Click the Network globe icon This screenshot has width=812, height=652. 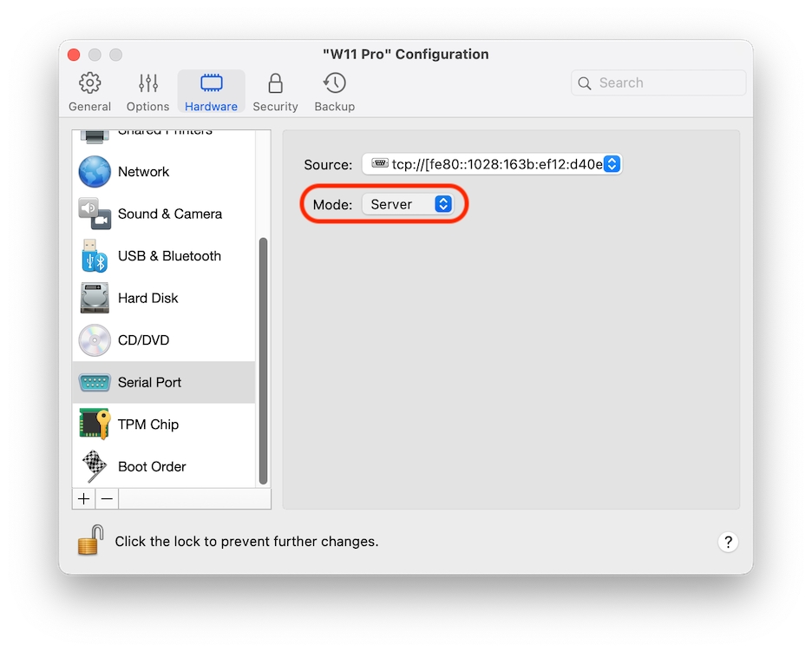click(x=95, y=172)
